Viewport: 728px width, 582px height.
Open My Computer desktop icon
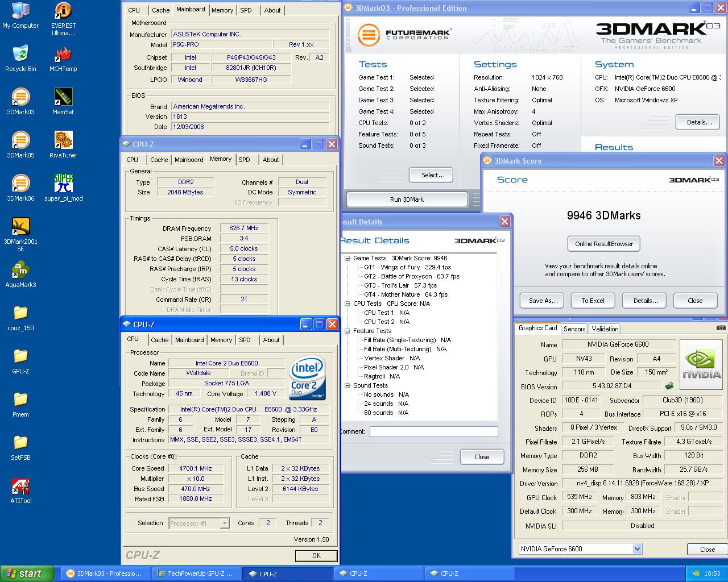click(20, 16)
